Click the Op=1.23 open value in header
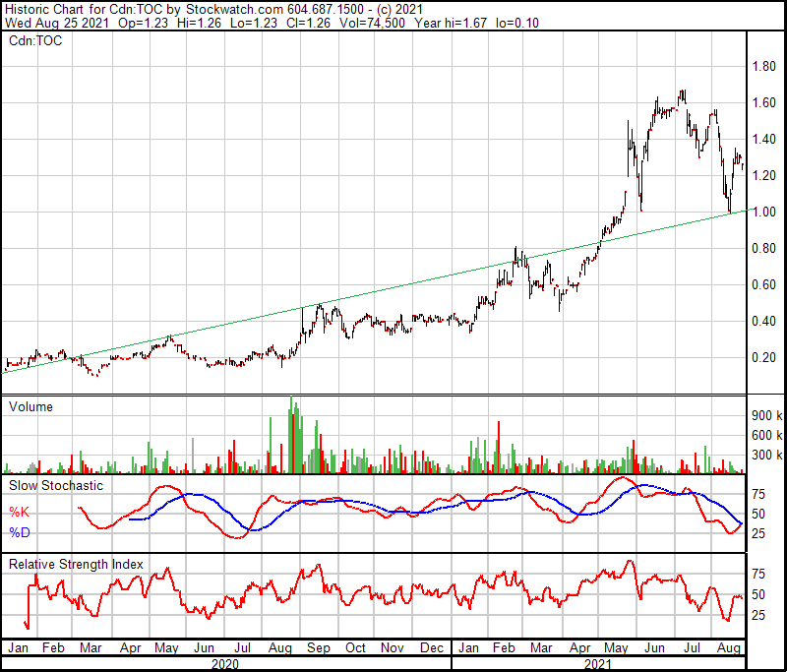The height and width of the screenshot is (672, 787). coord(143,23)
